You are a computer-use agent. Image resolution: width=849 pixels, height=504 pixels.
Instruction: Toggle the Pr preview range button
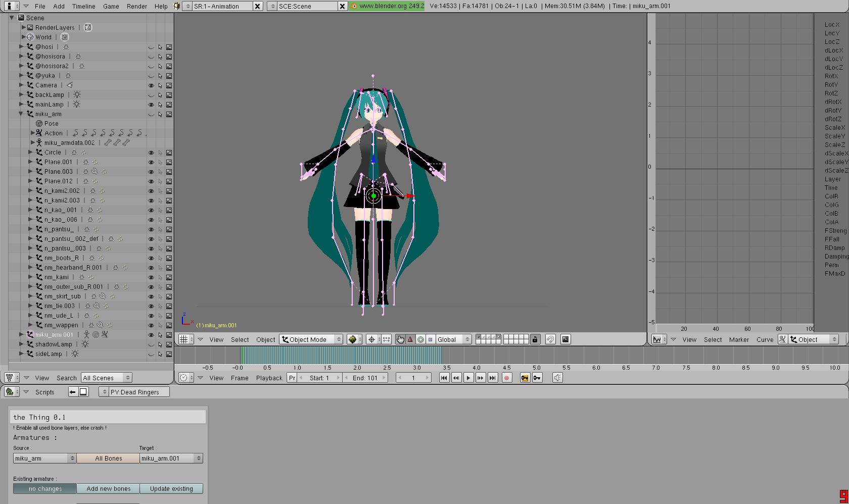coord(292,378)
